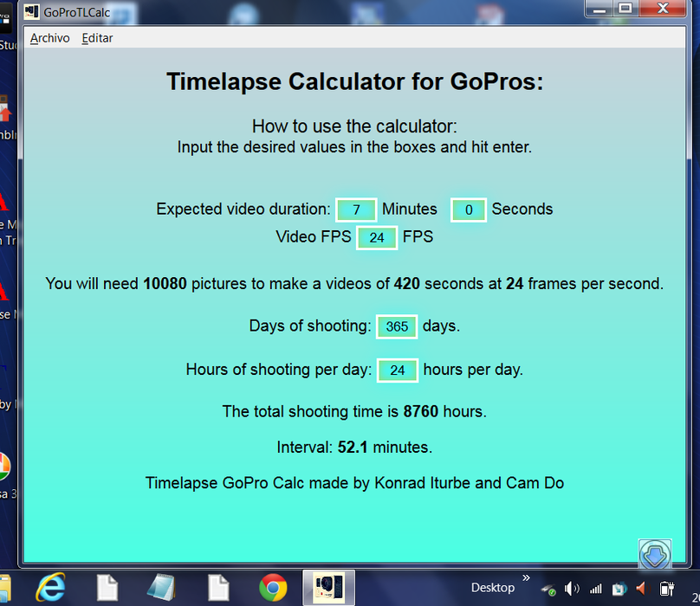Image resolution: width=700 pixels, height=606 pixels.
Task: Click the Seconds input box
Action: [469, 210]
